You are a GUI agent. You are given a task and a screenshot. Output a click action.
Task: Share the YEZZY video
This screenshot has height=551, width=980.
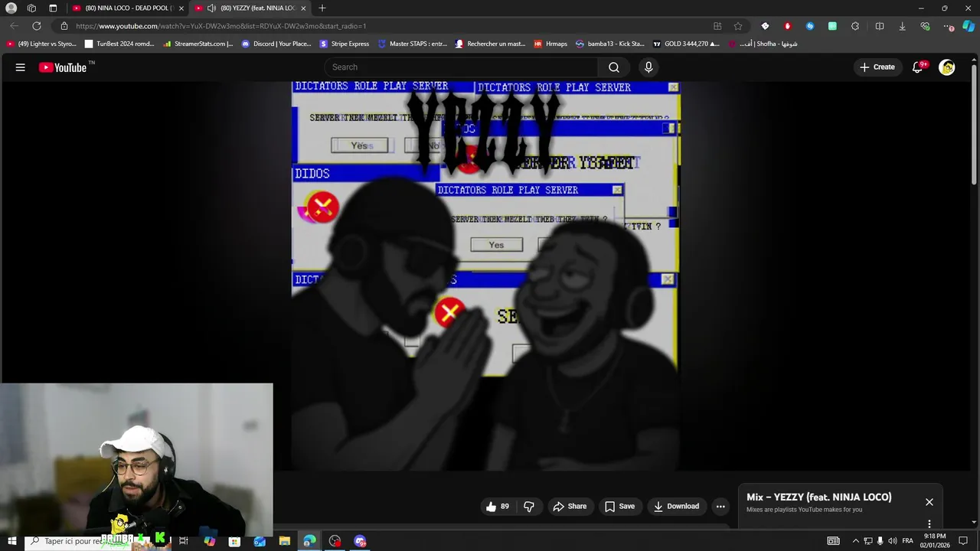[570, 507]
